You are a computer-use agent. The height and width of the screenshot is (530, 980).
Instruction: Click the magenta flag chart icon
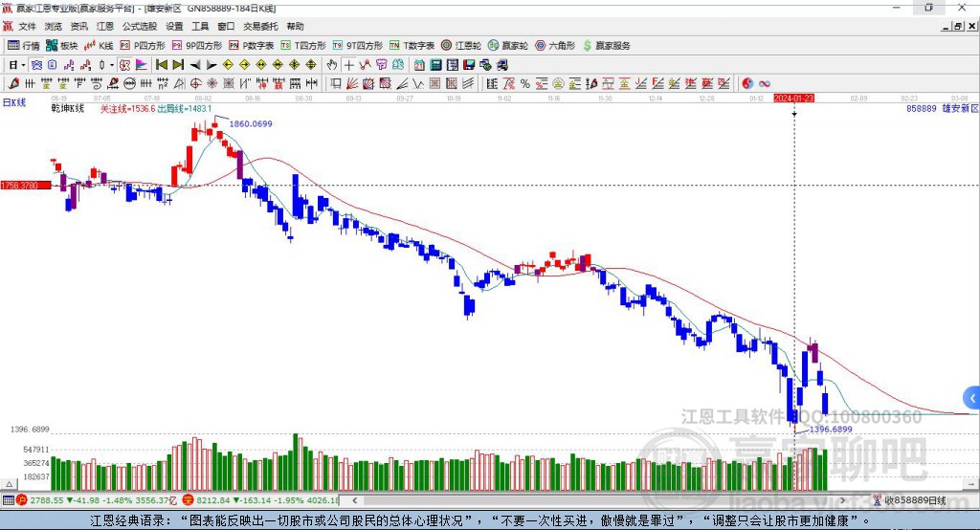[142, 65]
